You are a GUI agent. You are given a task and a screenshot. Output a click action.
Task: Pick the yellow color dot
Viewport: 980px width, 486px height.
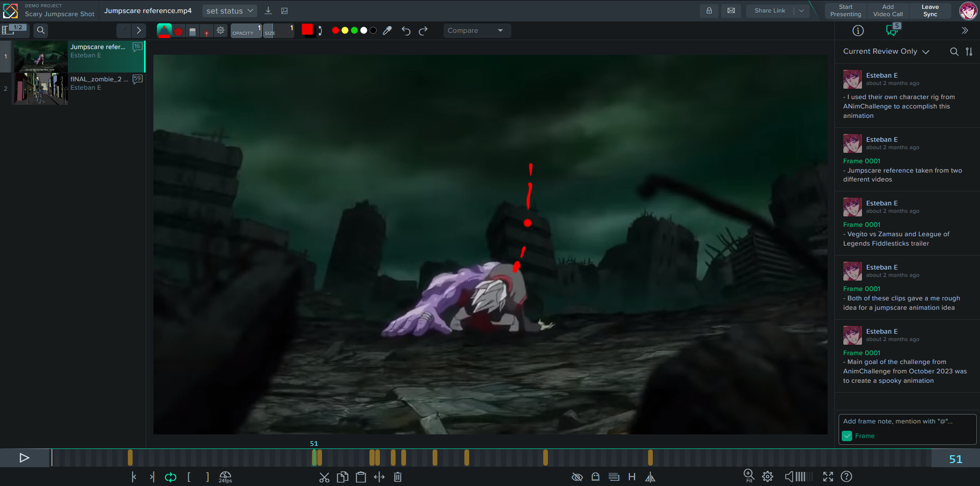click(x=345, y=30)
